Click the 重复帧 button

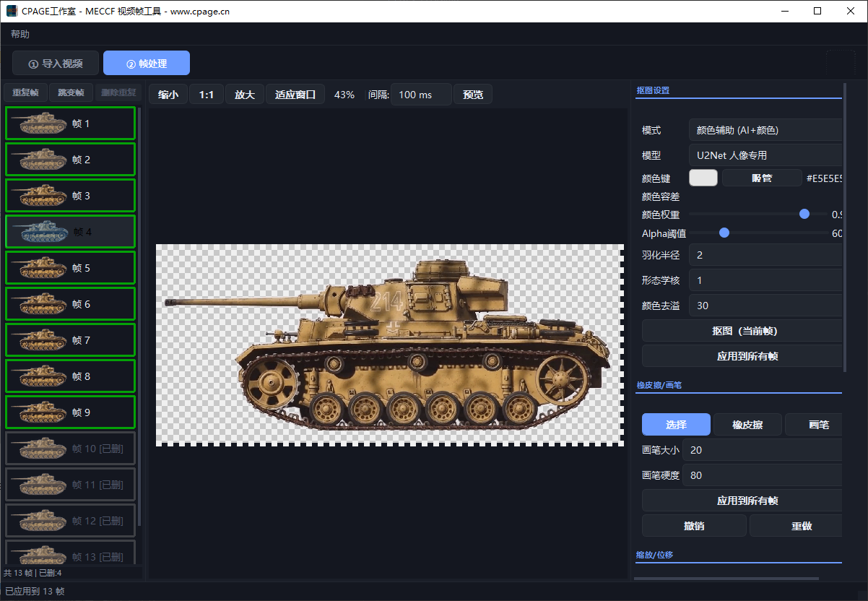25,93
